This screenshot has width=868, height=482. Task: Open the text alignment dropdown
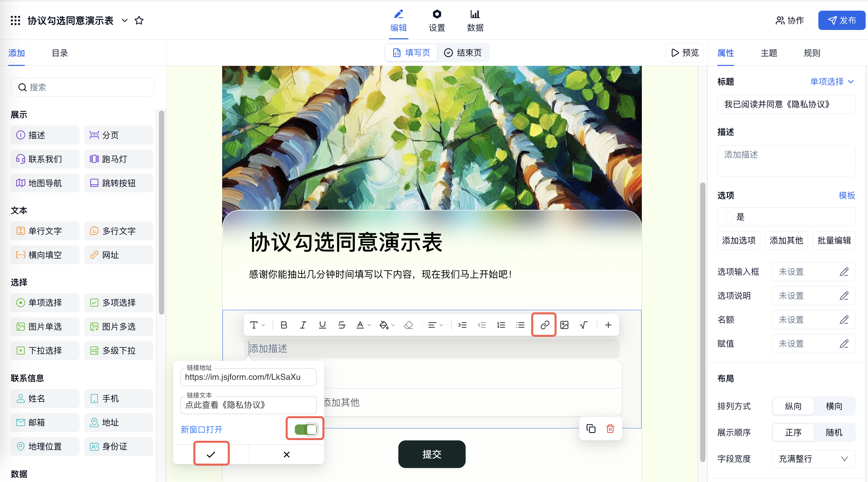(435, 325)
